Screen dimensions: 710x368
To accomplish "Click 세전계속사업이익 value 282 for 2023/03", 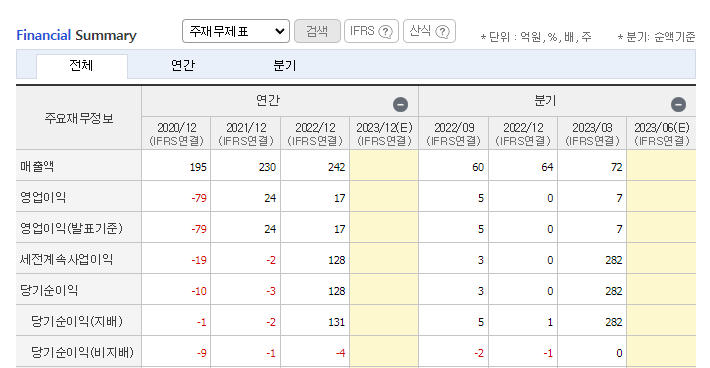I will (614, 260).
